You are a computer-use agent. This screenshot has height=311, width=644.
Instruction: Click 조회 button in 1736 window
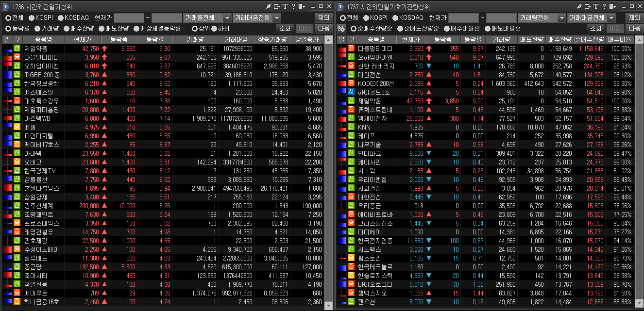(285, 29)
